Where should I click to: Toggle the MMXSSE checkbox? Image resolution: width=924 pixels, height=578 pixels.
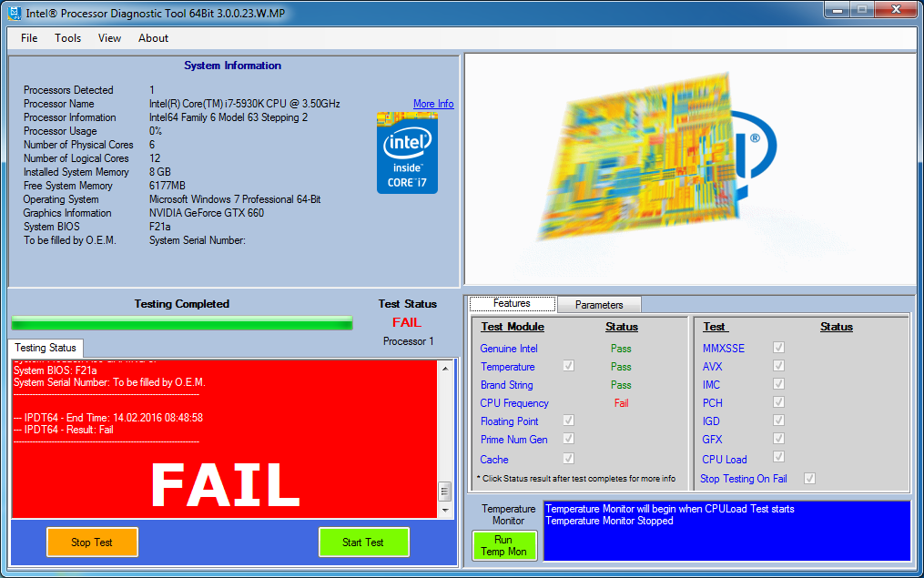(x=778, y=348)
